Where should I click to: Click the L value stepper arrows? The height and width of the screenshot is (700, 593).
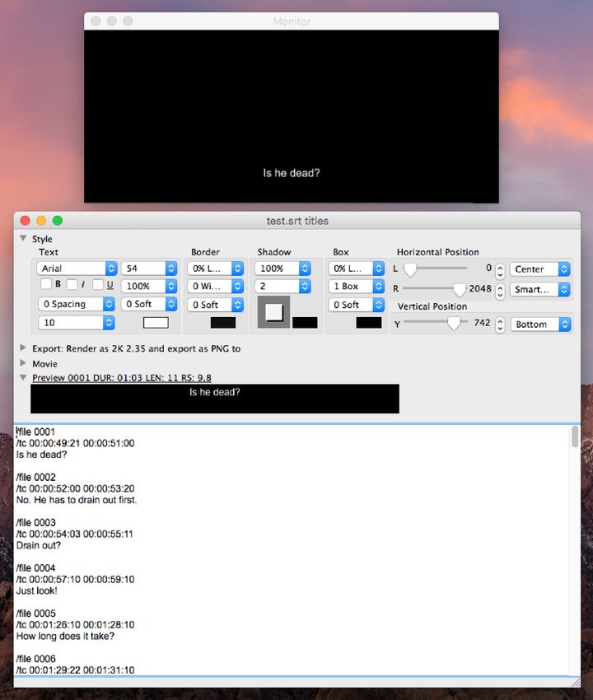(x=500, y=271)
